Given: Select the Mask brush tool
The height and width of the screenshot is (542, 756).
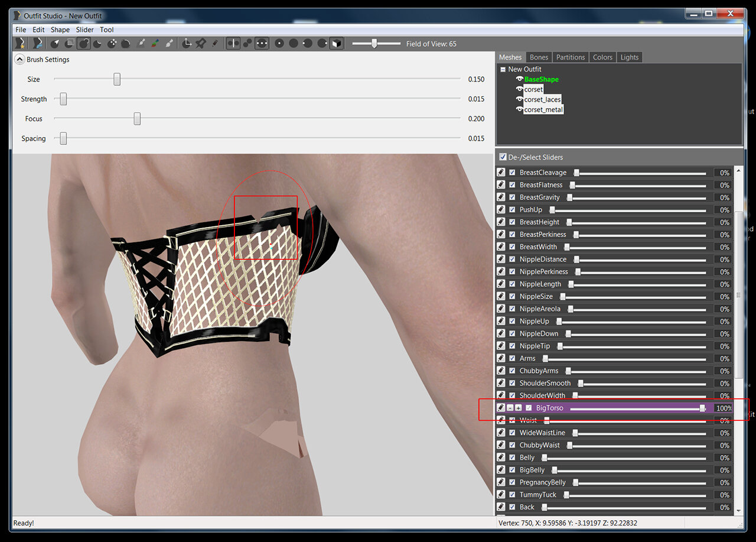Looking at the screenshot, I should coord(70,43).
